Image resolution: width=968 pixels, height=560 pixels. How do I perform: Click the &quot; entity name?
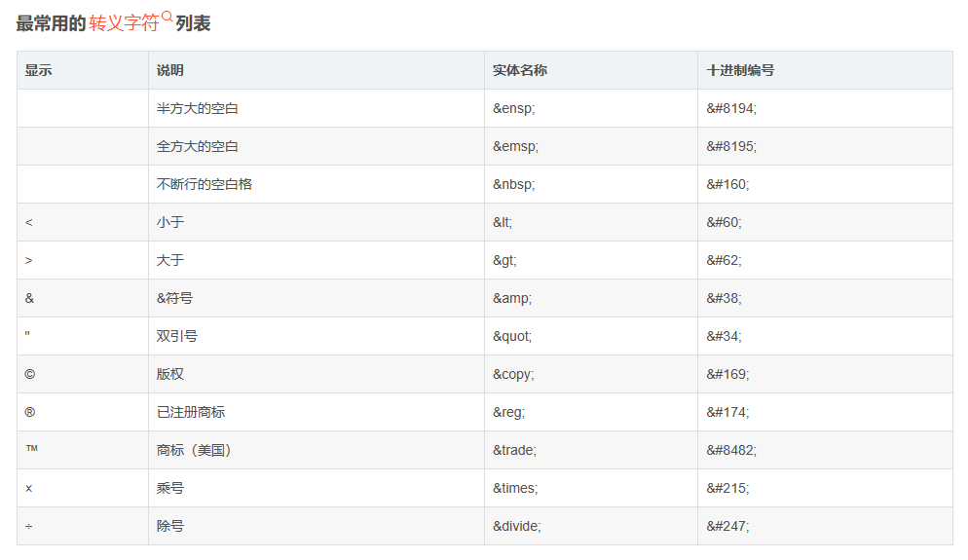[512, 336]
